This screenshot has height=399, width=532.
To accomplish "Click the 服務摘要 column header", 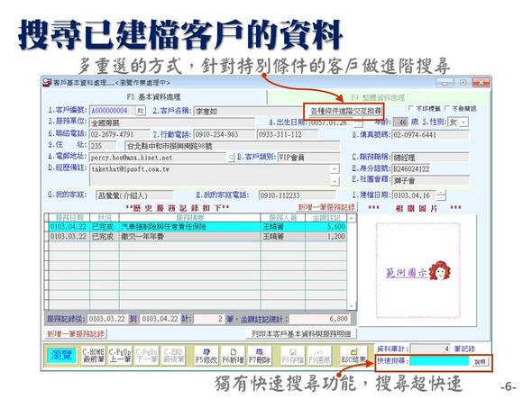I will tap(190, 218).
